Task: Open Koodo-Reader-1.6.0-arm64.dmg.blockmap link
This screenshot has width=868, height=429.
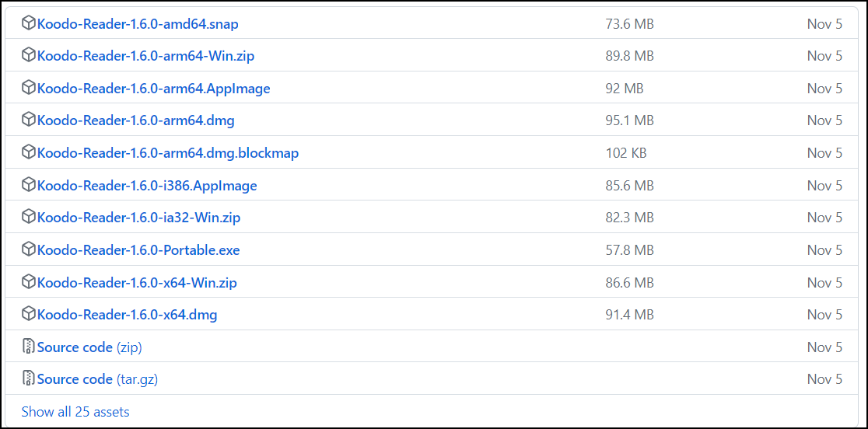Action: pos(168,153)
